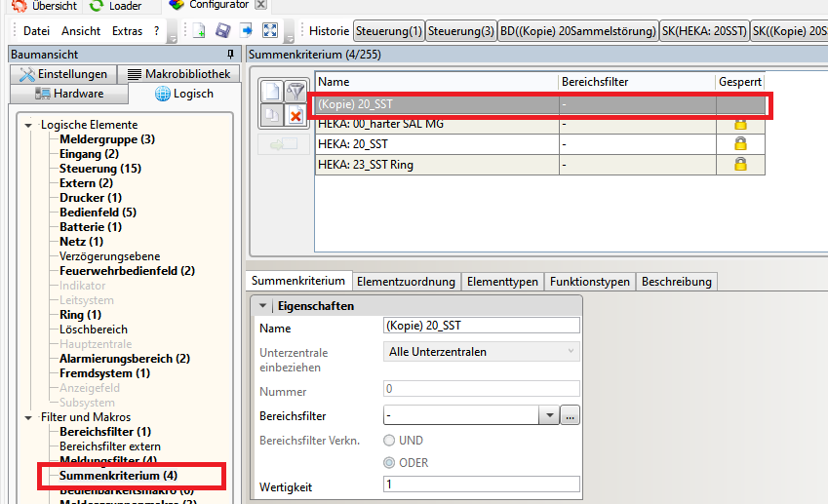Screen dimensions: 828x504
Task: Collapse Filter und Makros tree node
Action: [28, 417]
